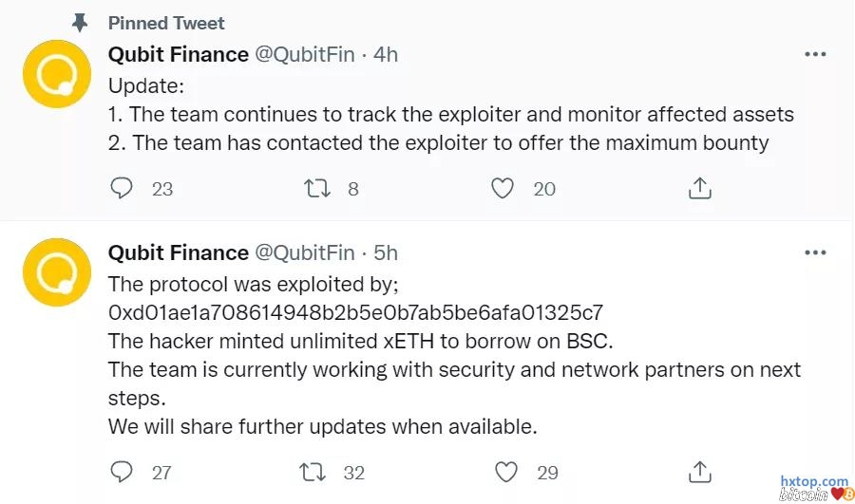Like the exploit announcement tweet
Viewport: 855px width, 504px height.
(x=507, y=472)
